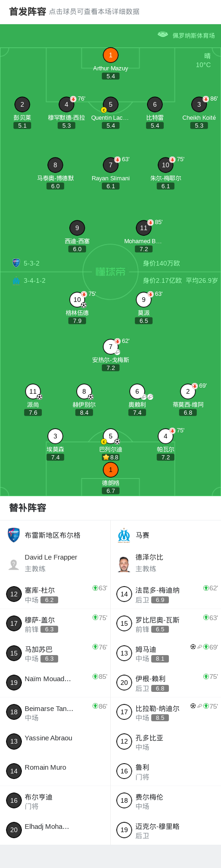The image size is (221, 868).
Task: Tap 安热尔-戈梅斯 number 7 player circle
Action: [111, 347]
